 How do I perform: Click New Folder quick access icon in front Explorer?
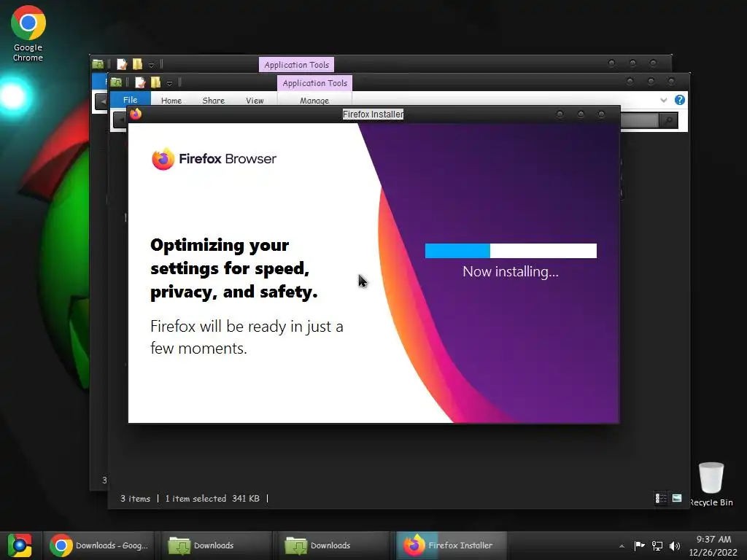[x=155, y=82]
